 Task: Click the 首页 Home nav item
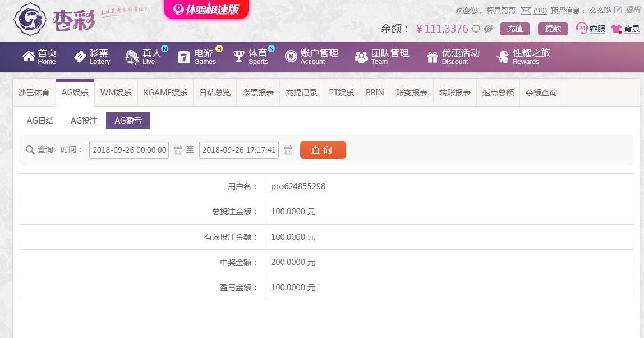(x=39, y=57)
